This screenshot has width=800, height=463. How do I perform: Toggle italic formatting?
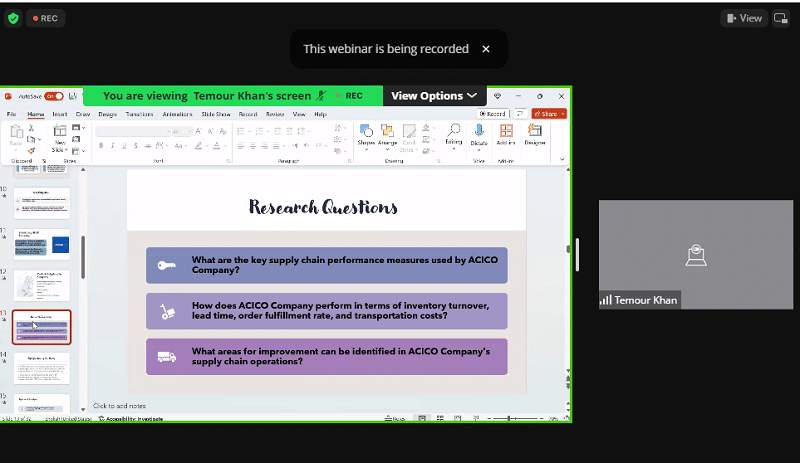click(112, 146)
